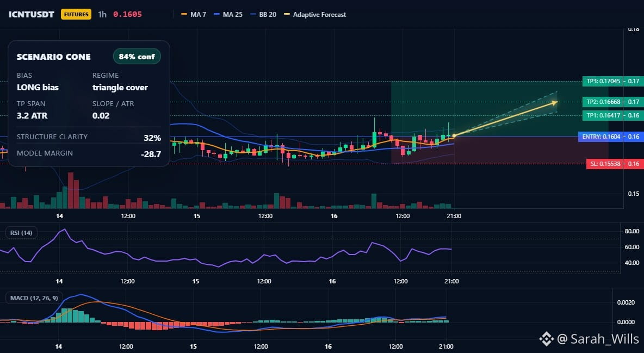
Task: Click the 32% structure clarity value
Action: (x=152, y=138)
